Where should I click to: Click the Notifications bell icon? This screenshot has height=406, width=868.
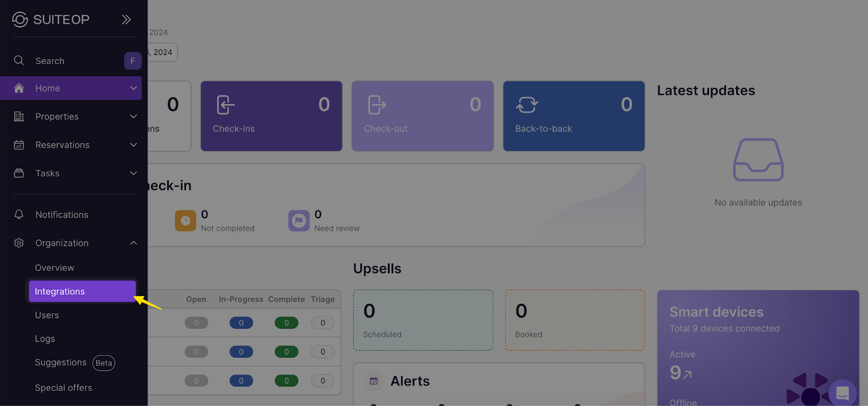click(19, 214)
